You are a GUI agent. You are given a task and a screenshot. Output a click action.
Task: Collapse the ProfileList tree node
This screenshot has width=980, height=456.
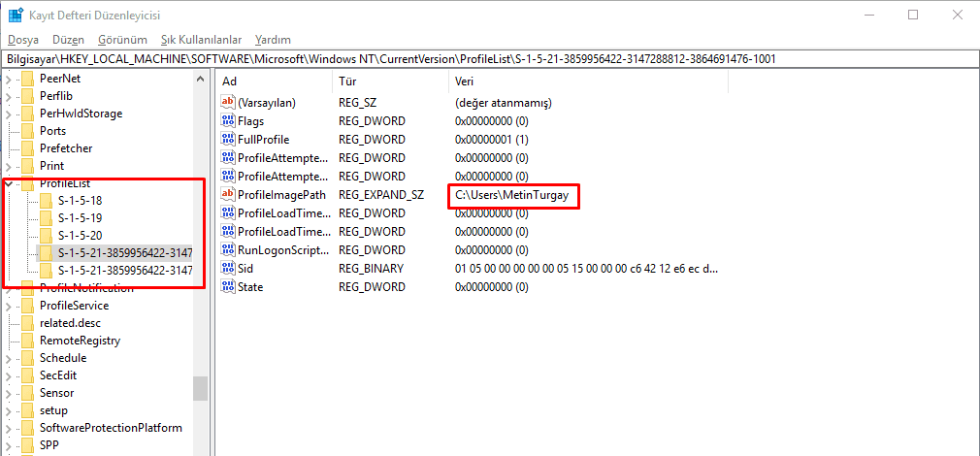tap(9, 183)
